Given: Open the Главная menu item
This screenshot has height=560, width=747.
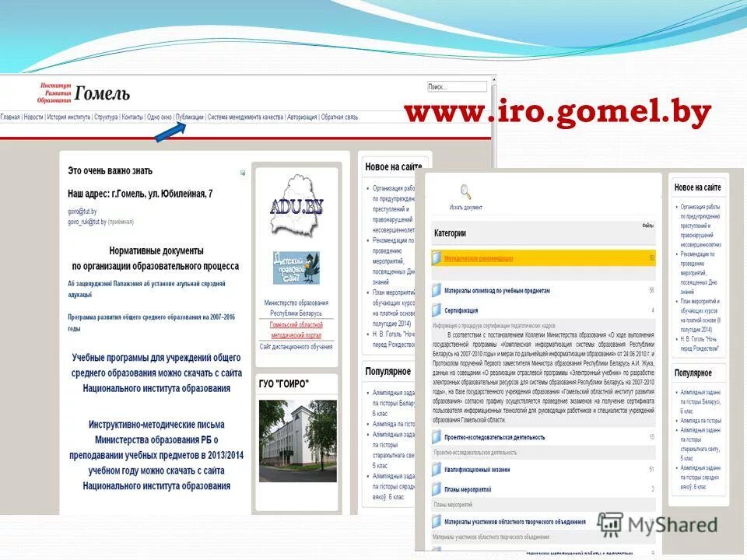Looking at the screenshot, I should [x=10, y=117].
